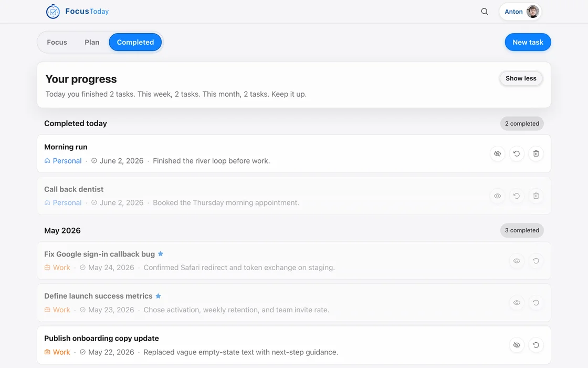The height and width of the screenshot is (368, 588).
Task: Open the Call back dentist title
Action: tap(74, 189)
